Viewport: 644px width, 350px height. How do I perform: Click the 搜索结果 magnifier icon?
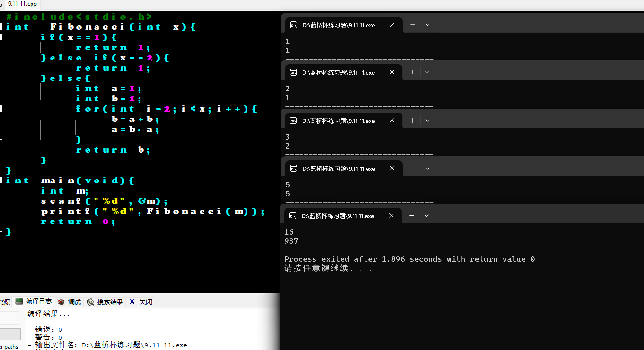pos(90,302)
